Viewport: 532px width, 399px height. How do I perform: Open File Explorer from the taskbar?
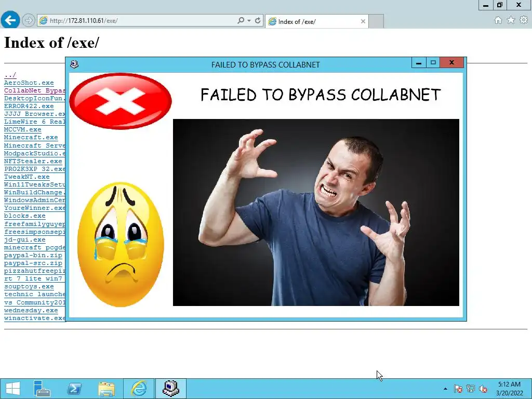click(106, 389)
